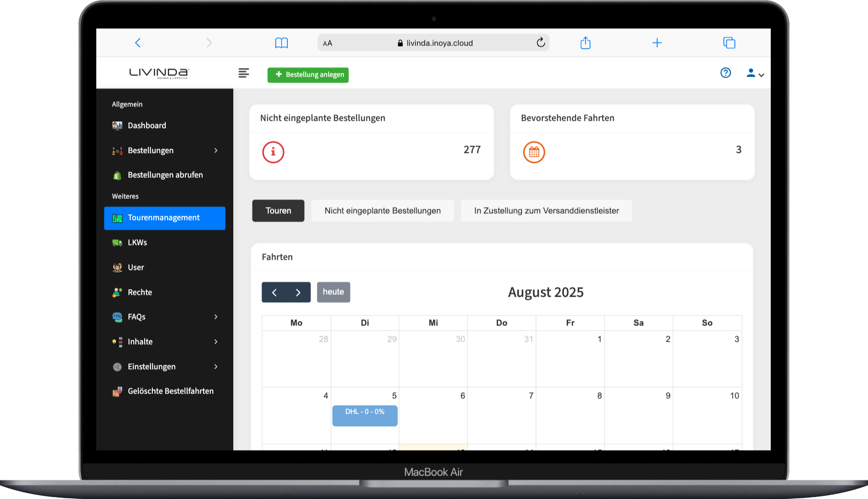Image resolution: width=868 pixels, height=499 pixels.
Task: Open Rechte sidebar entry
Action: (164, 292)
